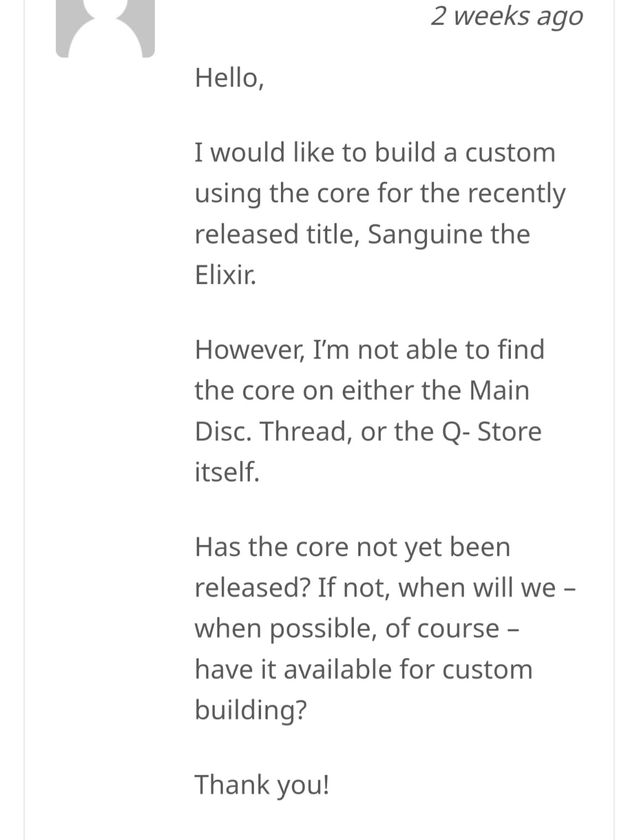The image size is (637, 840).
Task: Click the word "itself."
Action: 227,472
